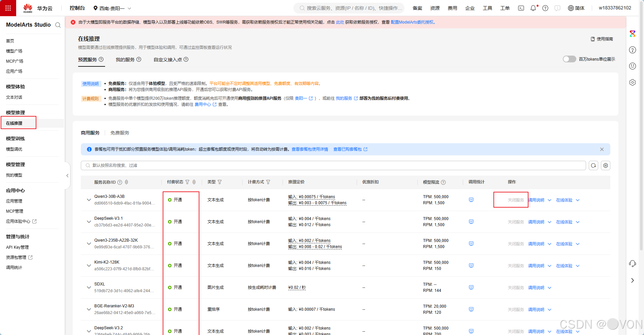The image size is (644, 335).
Task: Open 文本对话 in sidebar
Action: point(14,97)
